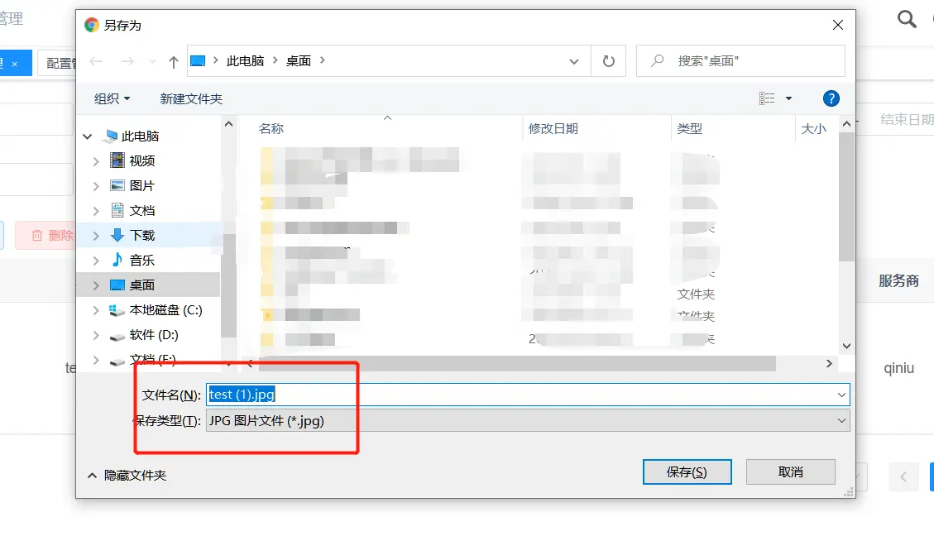Expand the 下载 tree node
Image resolution: width=934 pixels, height=560 pixels.
point(96,235)
